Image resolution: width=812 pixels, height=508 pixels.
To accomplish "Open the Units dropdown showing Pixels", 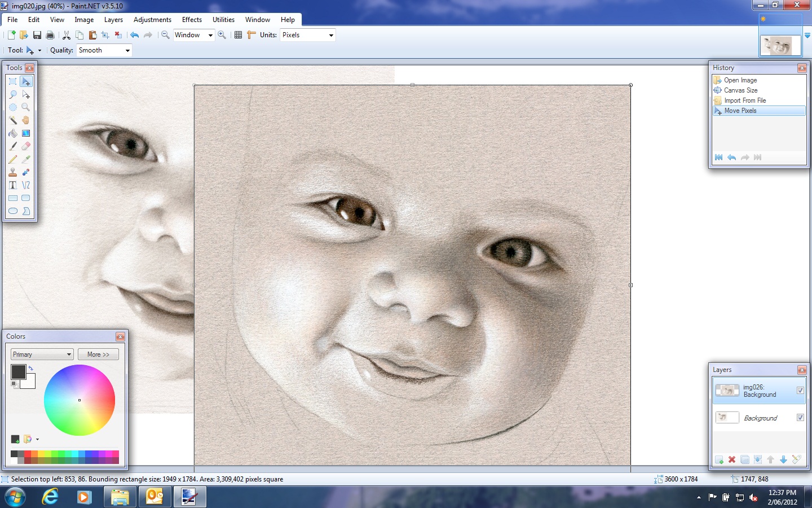I will coord(307,35).
